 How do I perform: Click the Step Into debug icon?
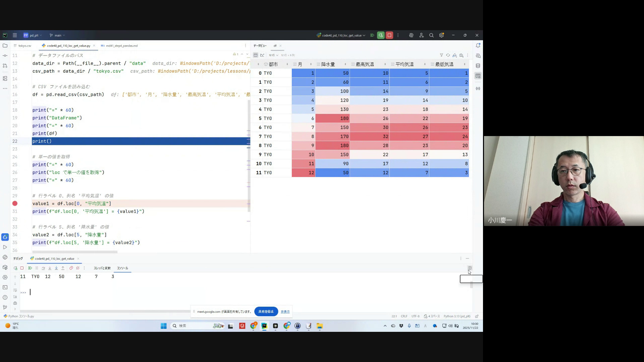tap(50, 268)
